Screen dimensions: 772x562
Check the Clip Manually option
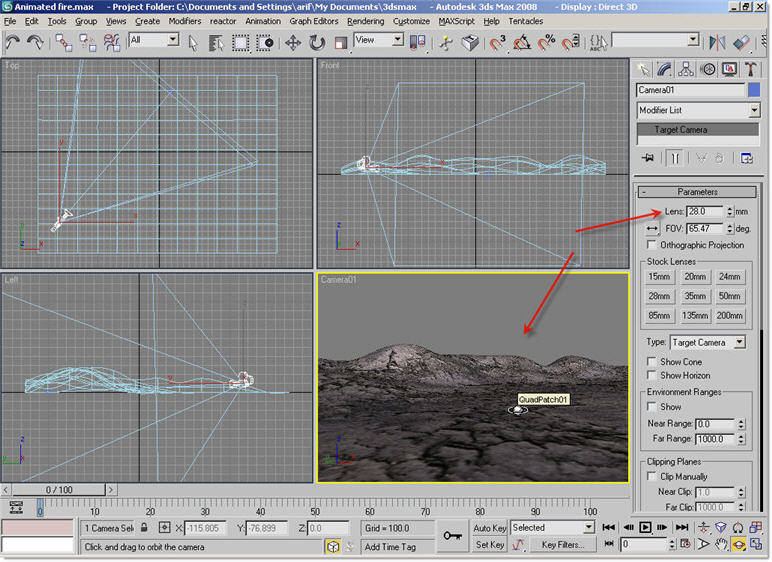pyautogui.click(x=653, y=476)
